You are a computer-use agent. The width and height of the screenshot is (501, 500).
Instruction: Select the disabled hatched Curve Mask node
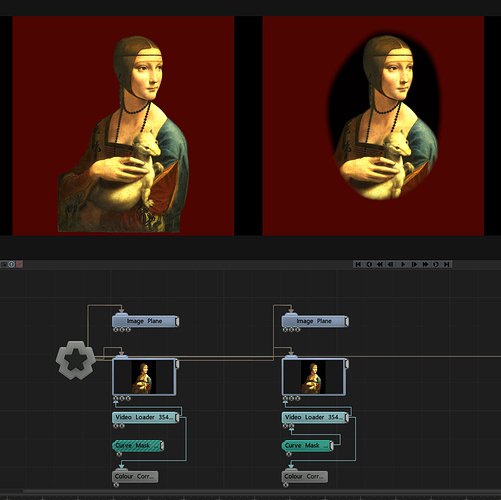tap(137, 446)
